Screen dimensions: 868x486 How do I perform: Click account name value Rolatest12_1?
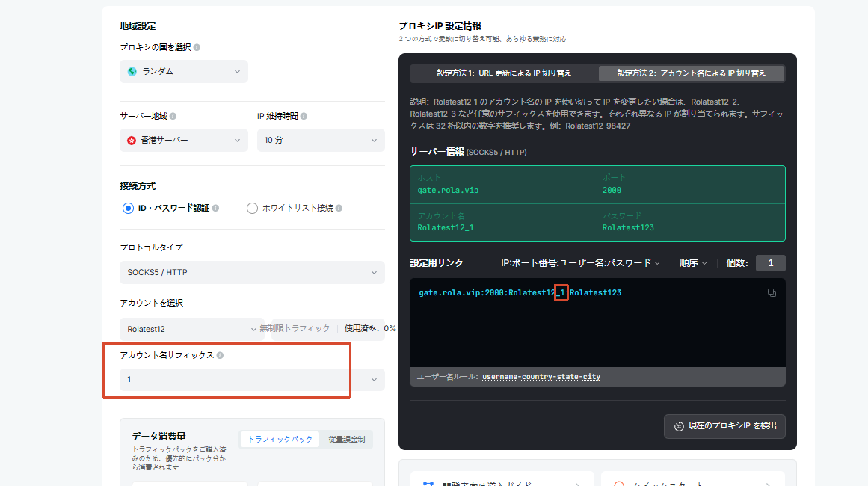446,228
